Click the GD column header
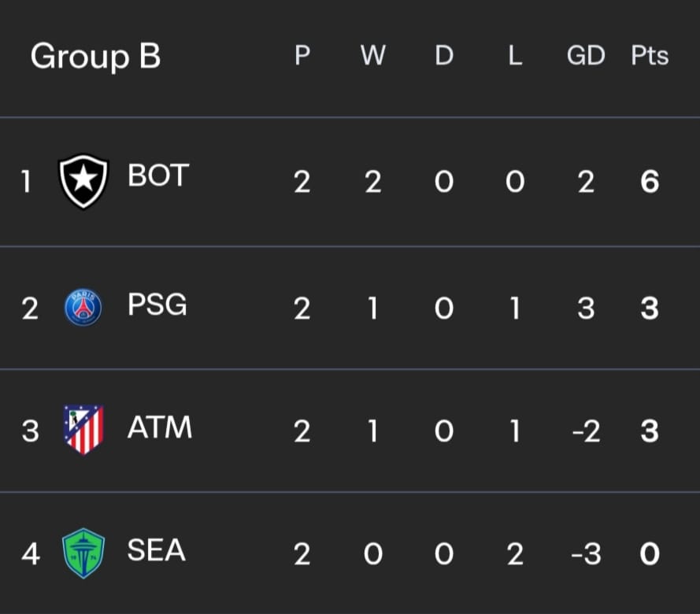The width and height of the screenshot is (700, 614). coord(586,55)
